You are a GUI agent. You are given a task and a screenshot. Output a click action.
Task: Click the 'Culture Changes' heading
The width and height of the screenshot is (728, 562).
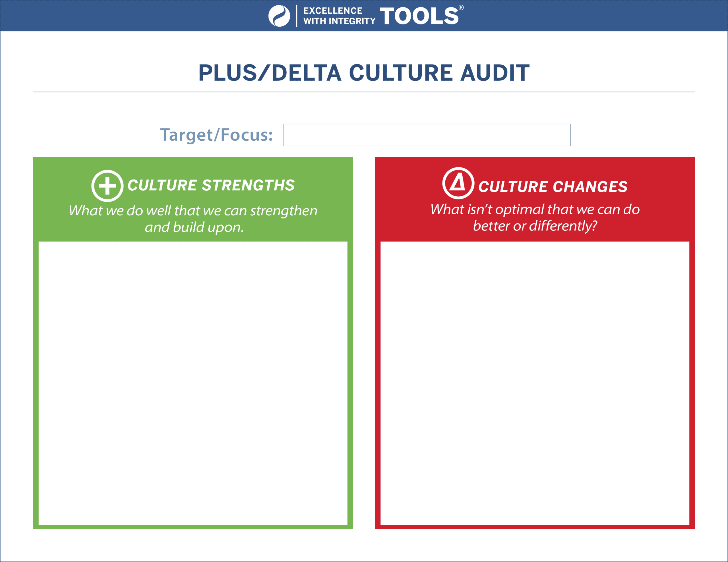(553, 187)
